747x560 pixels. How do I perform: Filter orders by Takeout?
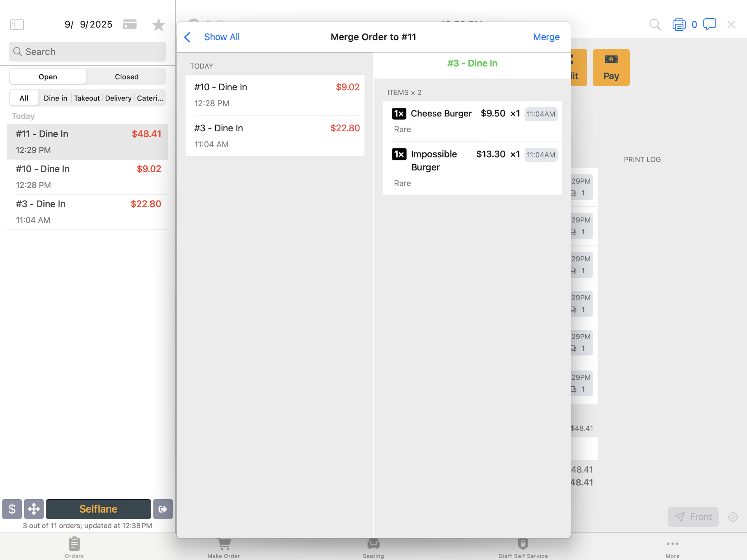[87, 98]
